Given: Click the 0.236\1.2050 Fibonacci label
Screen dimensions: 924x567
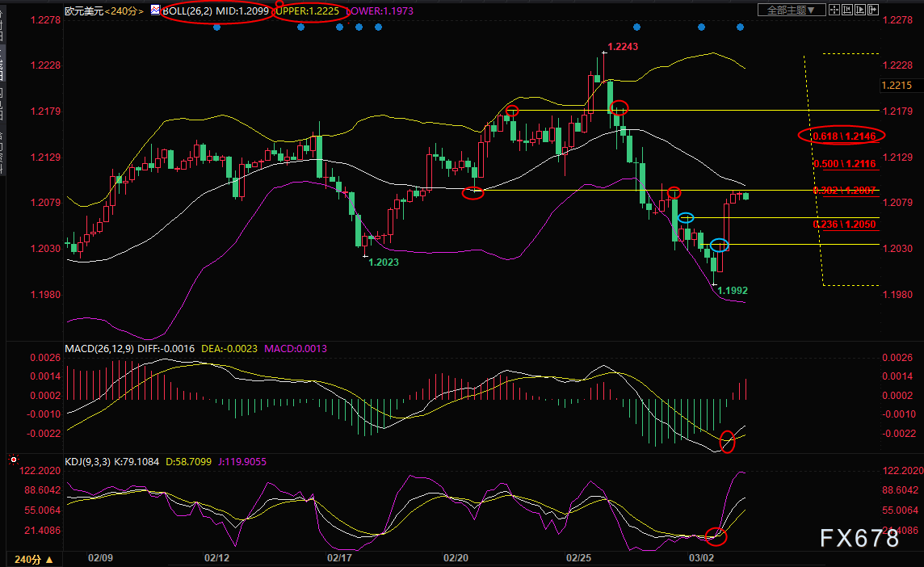Looking at the screenshot, I should coord(844,225).
